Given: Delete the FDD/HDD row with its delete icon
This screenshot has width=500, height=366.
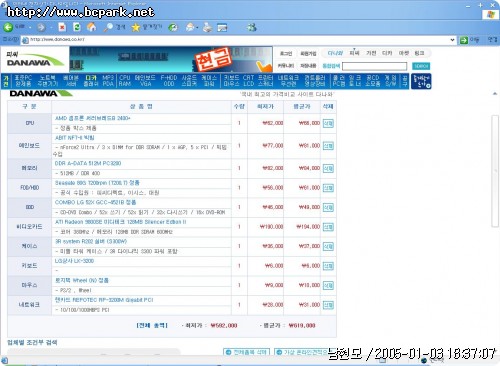Looking at the screenshot, I should tap(328, 188).
